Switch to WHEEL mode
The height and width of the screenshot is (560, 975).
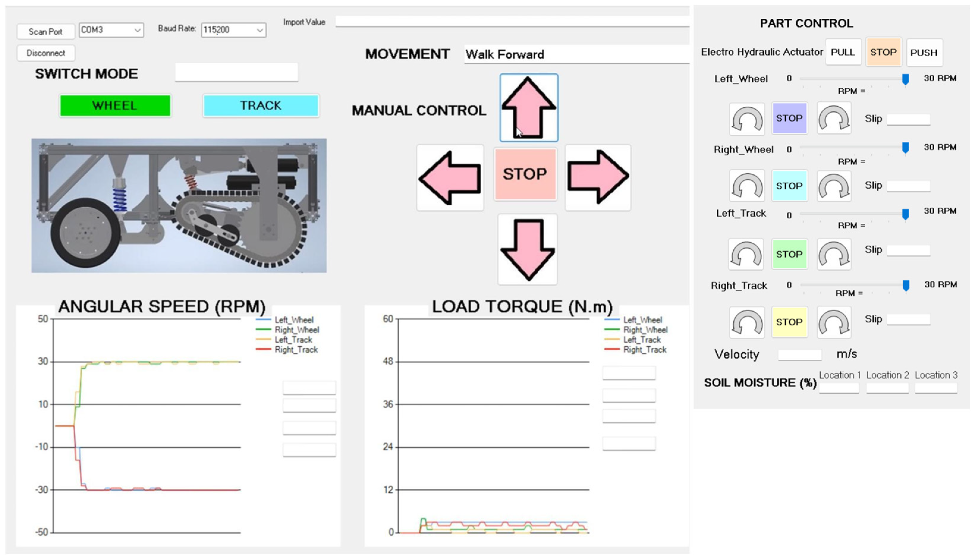tap(115, 105)
